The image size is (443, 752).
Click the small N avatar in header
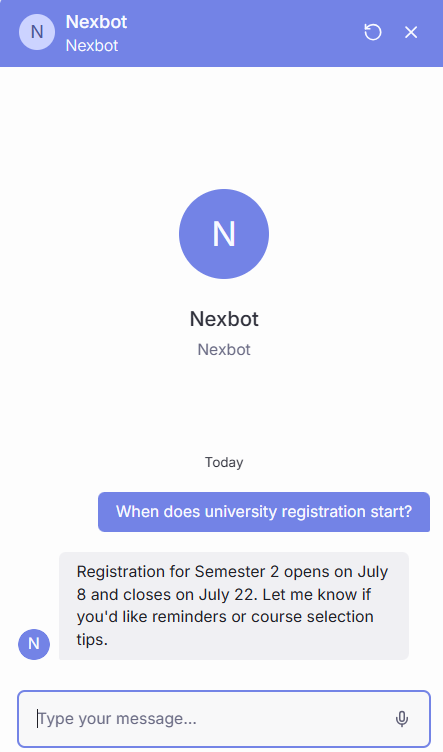[37, 32]
